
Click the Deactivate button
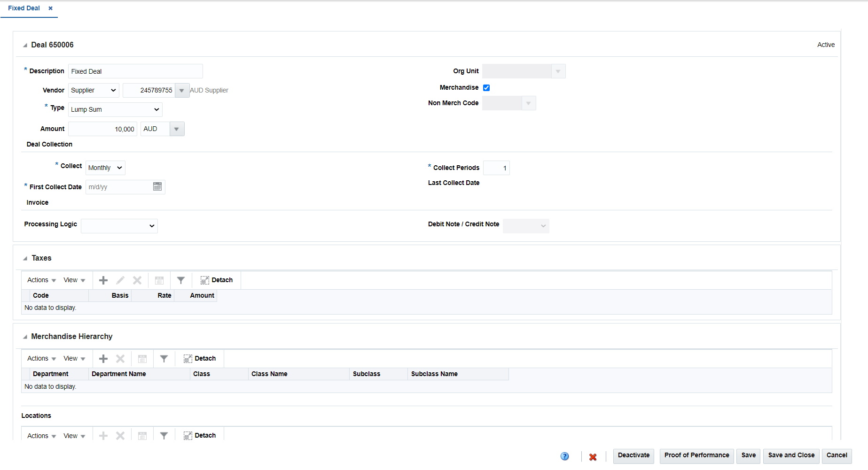tap(633, 456)
